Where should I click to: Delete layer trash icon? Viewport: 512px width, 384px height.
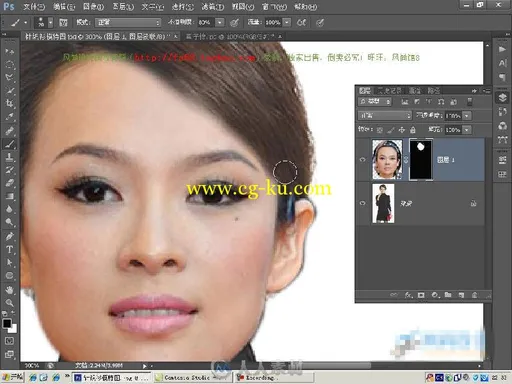pos(474,295)
